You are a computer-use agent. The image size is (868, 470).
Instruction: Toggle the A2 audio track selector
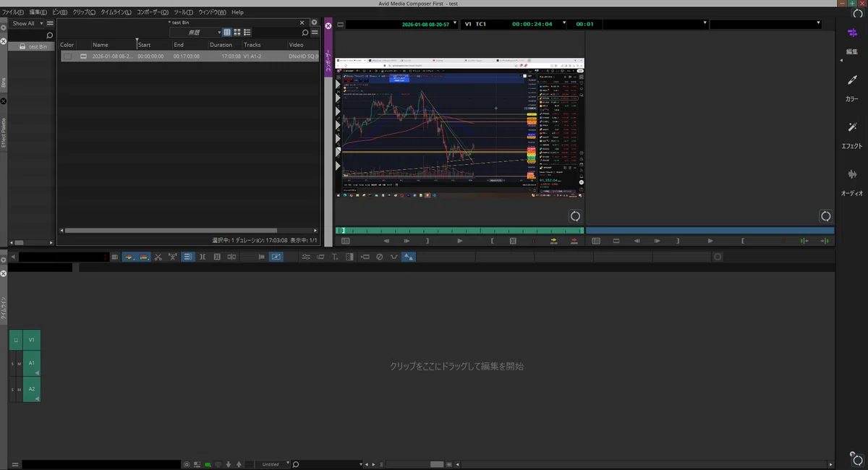point(32,389)
